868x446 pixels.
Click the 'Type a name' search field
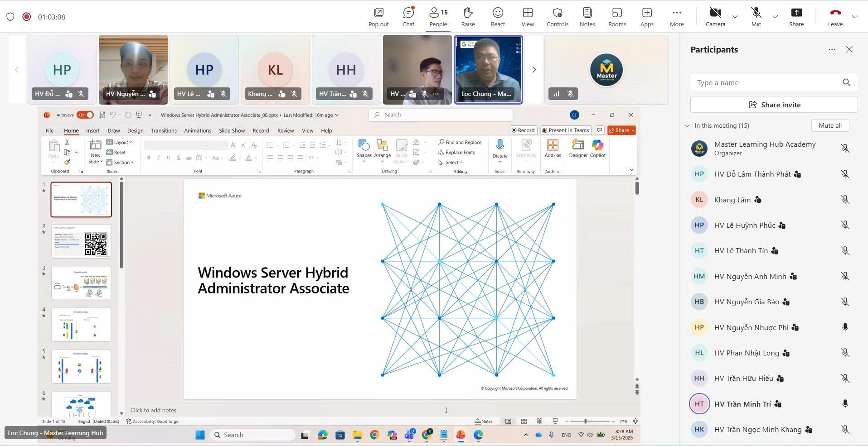(x=766, y=82)
